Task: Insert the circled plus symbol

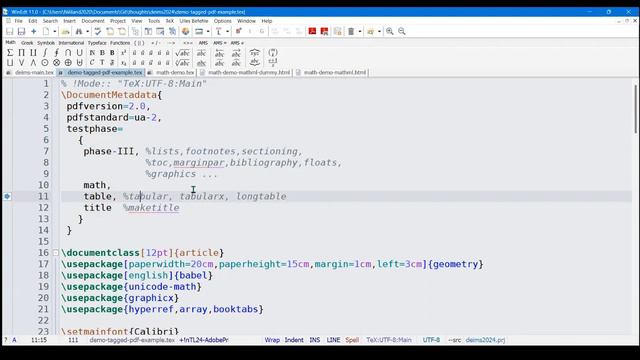Action: point(68,63)
